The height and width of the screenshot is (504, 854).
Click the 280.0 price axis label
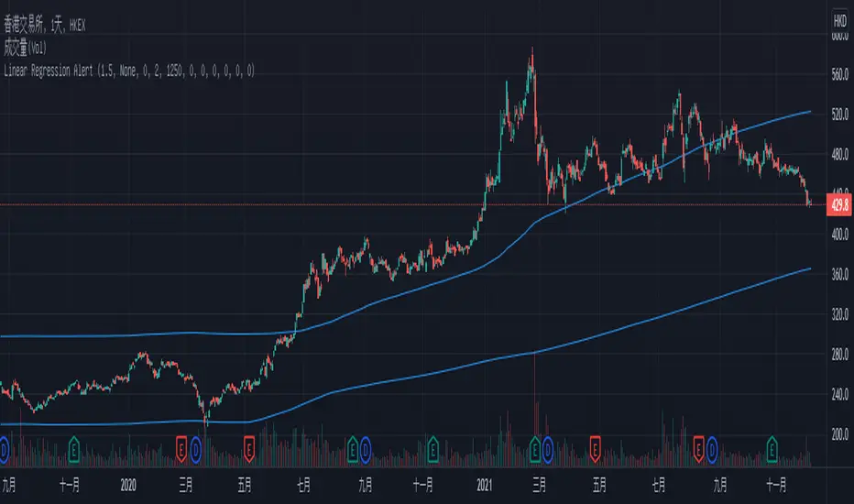coord(839,355)
